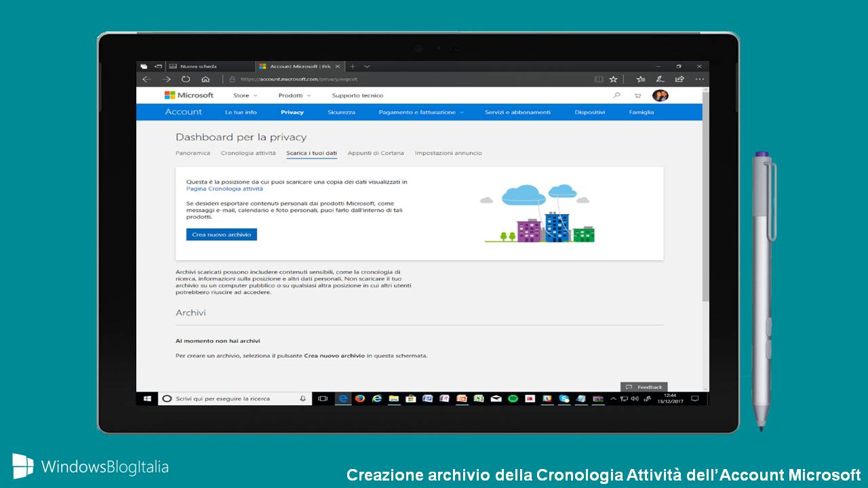Image resolution: width=868 pixels, height=488 pixels.
Task: Open the Pagina Cronologia attività link
Action: click(224, 189)
